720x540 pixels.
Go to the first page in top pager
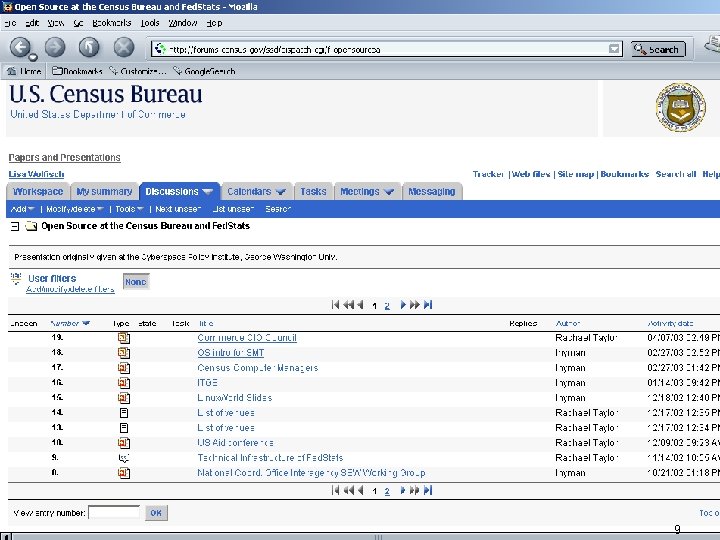pyautogui.click(x=335, y=305)
